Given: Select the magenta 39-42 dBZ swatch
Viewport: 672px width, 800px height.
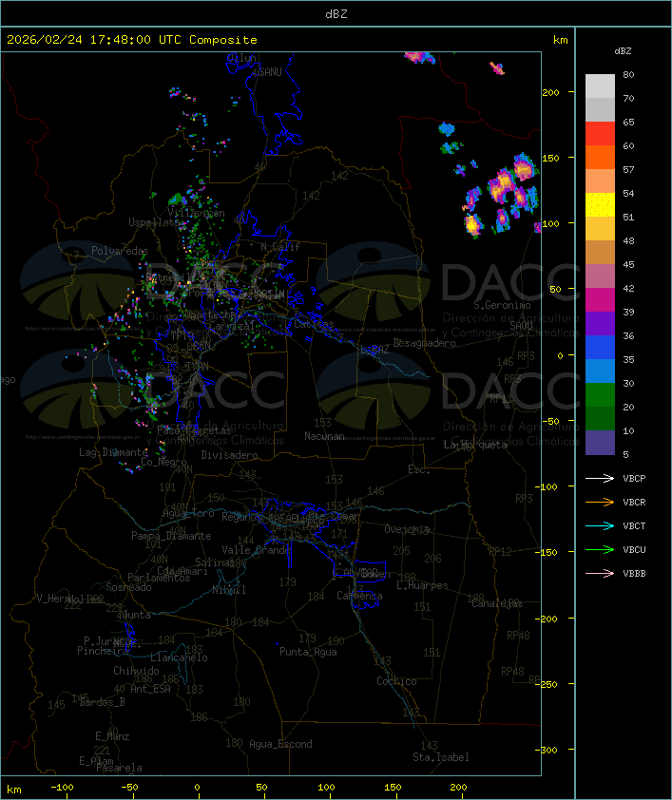Looking at the screenshot, I should click(x=600, y=300).
